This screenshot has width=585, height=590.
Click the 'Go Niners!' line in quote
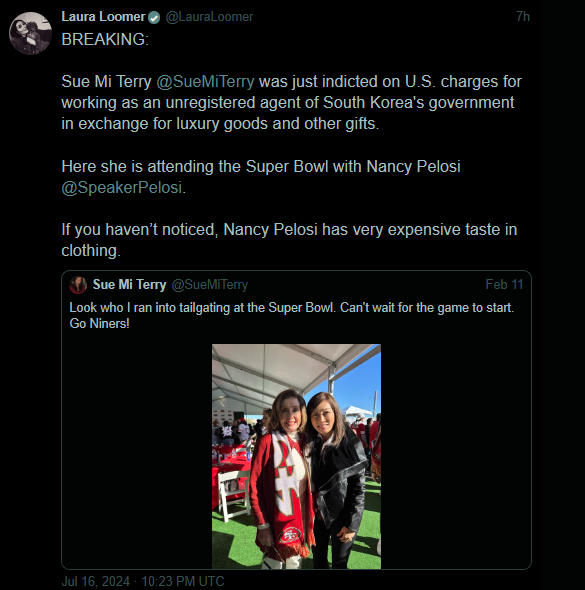click(99, 324)
